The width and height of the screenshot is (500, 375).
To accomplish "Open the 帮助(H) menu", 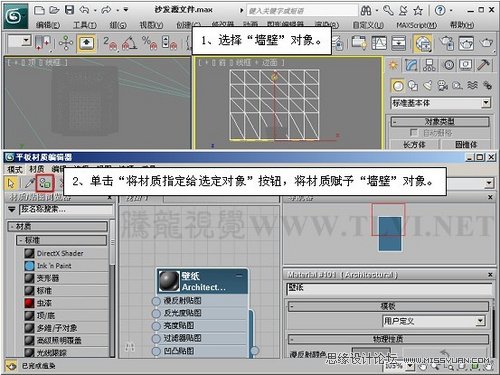I will pos(462,25).
